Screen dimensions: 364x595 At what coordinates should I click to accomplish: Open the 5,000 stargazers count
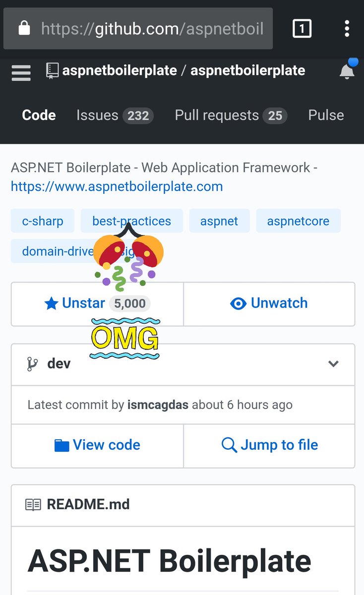130,303
